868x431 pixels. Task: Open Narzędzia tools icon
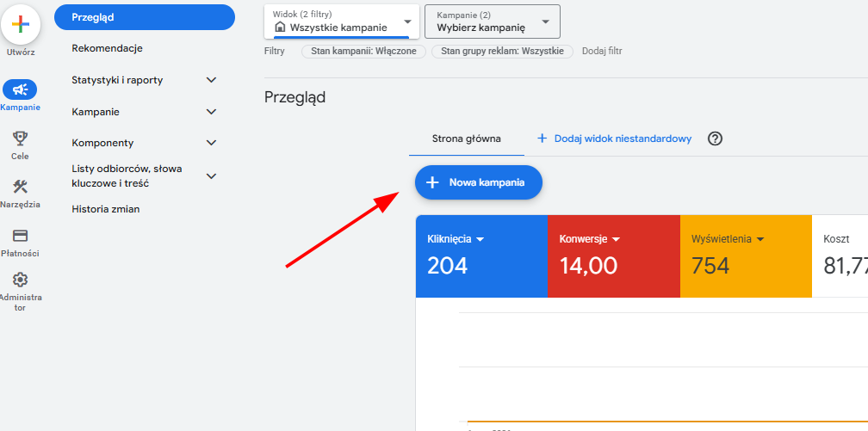coord(21,187)
